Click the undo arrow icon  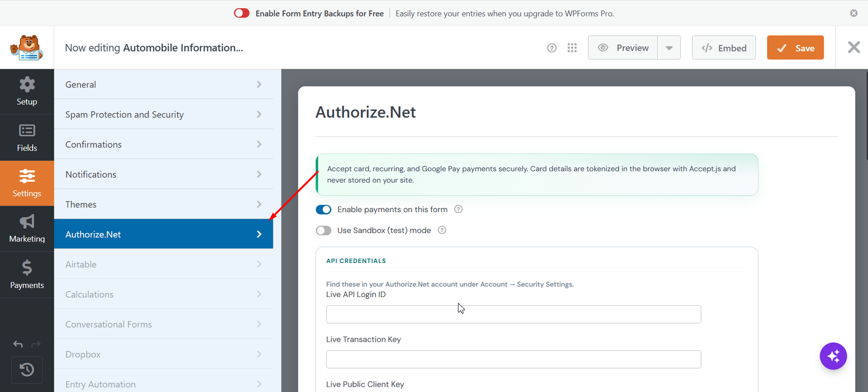coord(18,344)
